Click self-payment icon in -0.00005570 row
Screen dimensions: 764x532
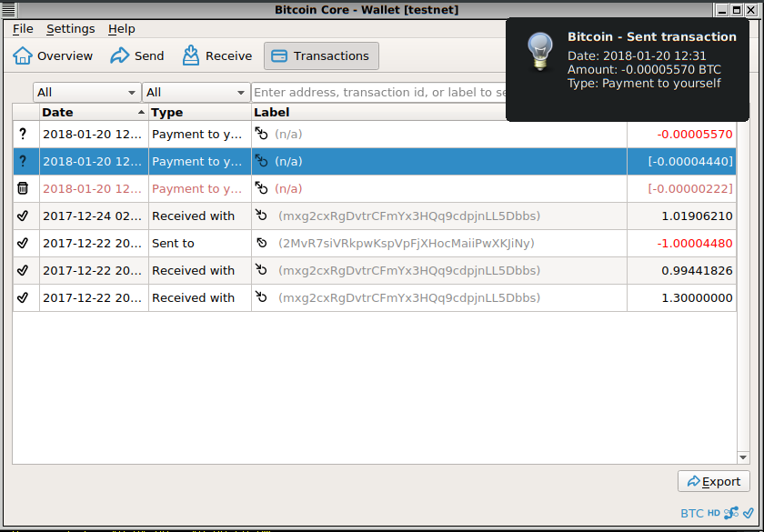(262, 134)
